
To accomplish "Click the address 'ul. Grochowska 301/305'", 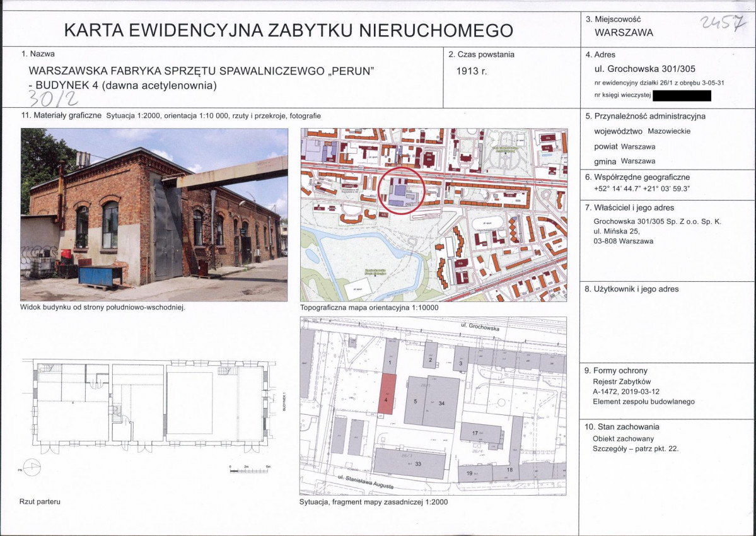I will pyautogui.click(x=645, y=69).
